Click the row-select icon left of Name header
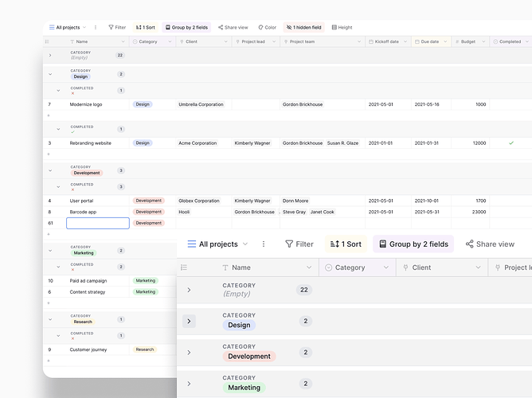The width and height of the screenshot is (532, 398). coord(47,41)
